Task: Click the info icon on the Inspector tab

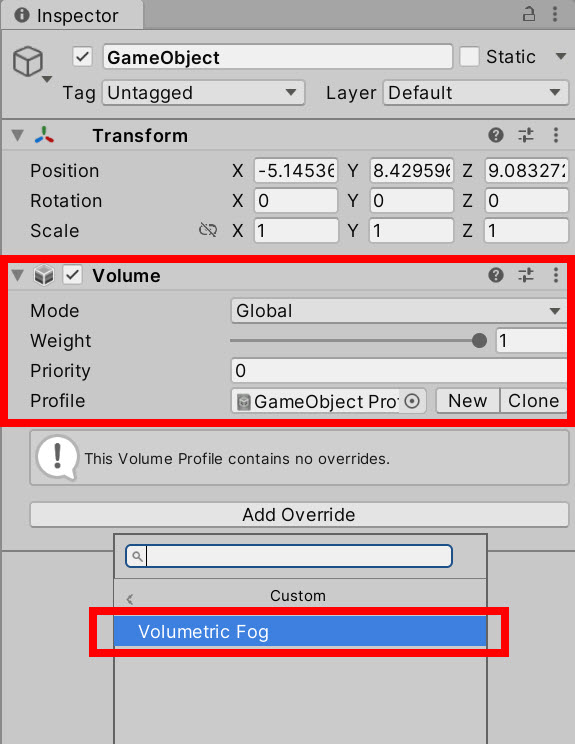Action: (22, 15)
